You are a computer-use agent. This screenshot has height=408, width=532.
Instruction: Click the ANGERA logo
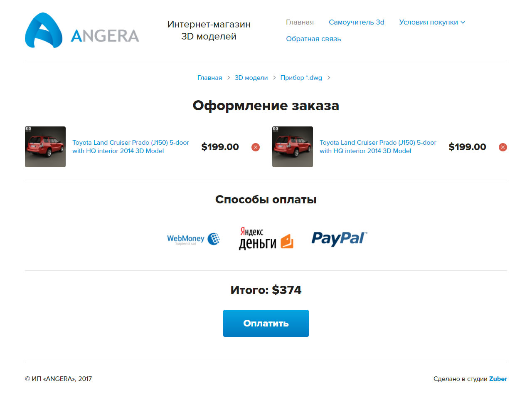coord(82,30)
